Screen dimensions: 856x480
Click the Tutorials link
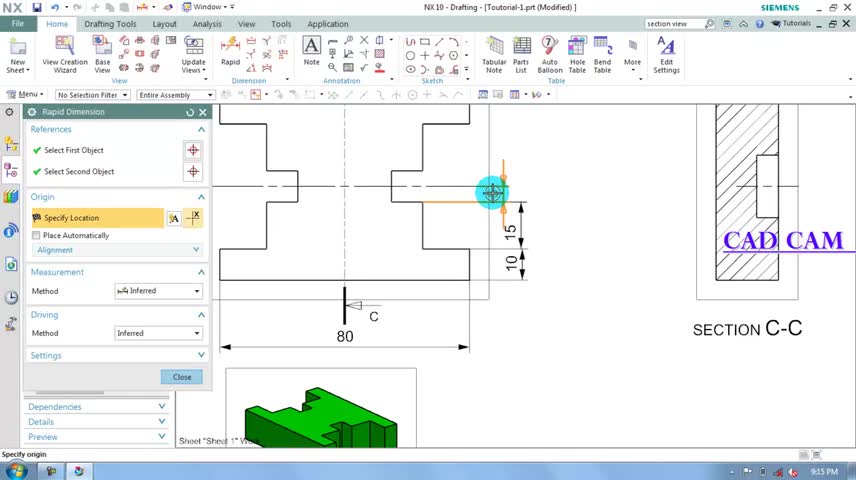click(x=791, y=23)
